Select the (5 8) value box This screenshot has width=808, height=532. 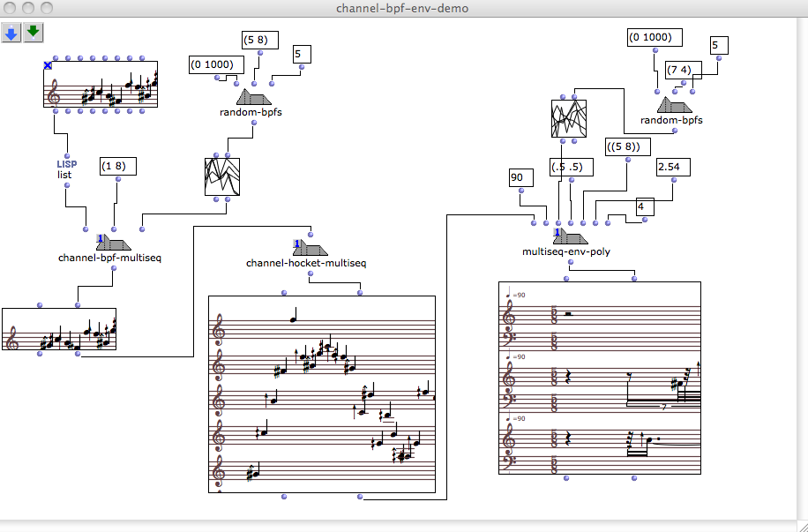(259, 39)
